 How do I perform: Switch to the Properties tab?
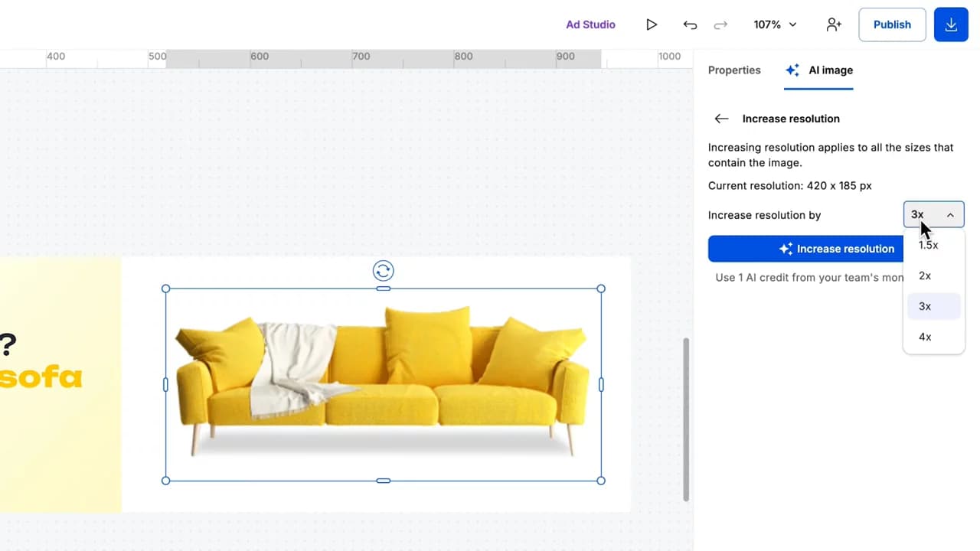[734, 70]
